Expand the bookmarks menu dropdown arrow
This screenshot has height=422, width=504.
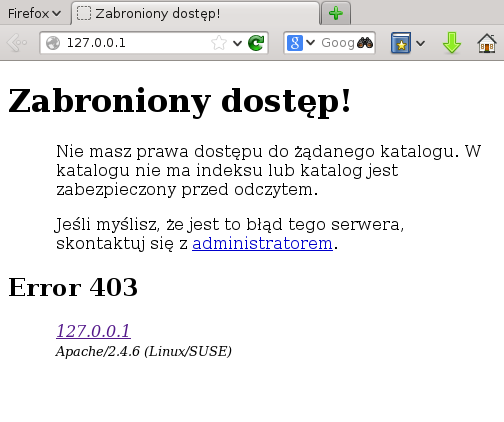pos(420,43)
